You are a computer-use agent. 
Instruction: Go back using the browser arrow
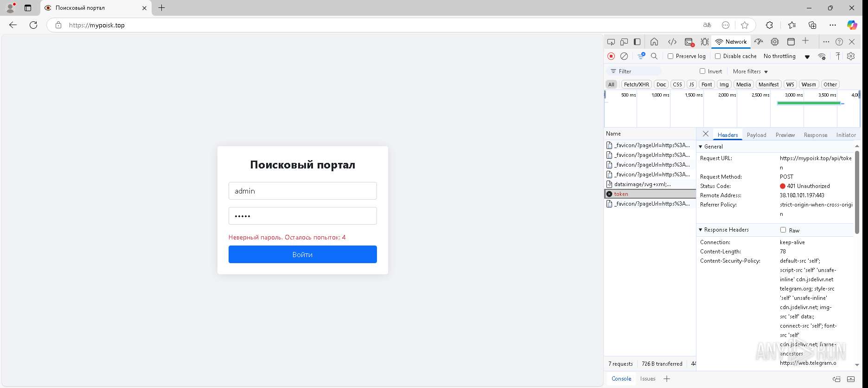pos(13,25)
